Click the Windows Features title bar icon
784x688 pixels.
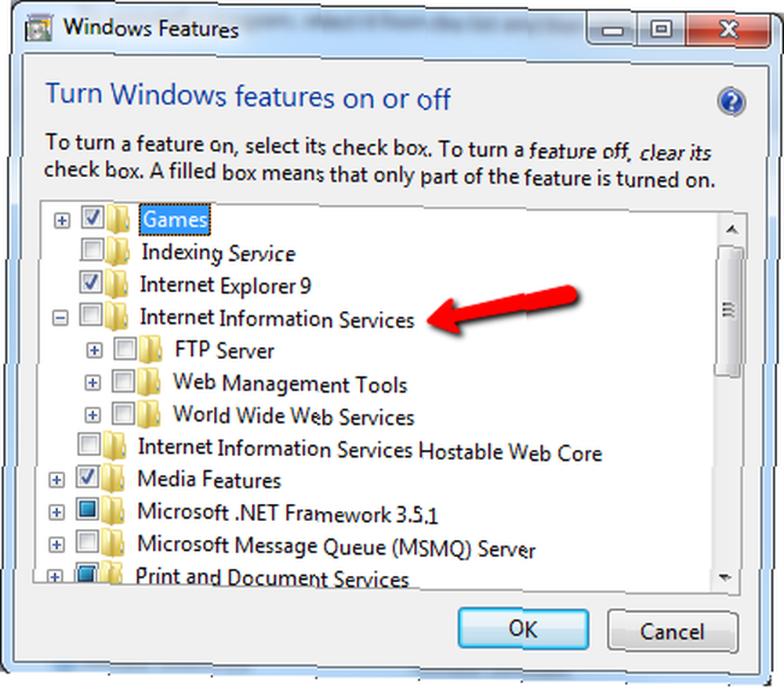point(38,28)
